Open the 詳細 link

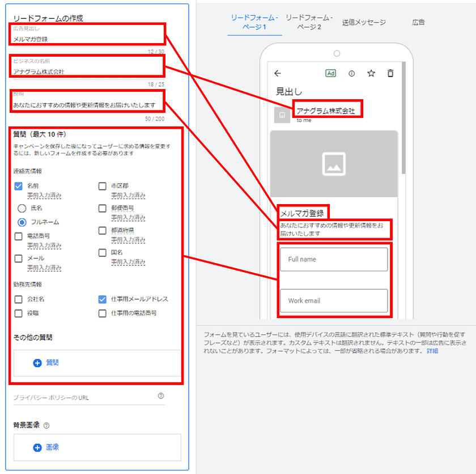432,351
